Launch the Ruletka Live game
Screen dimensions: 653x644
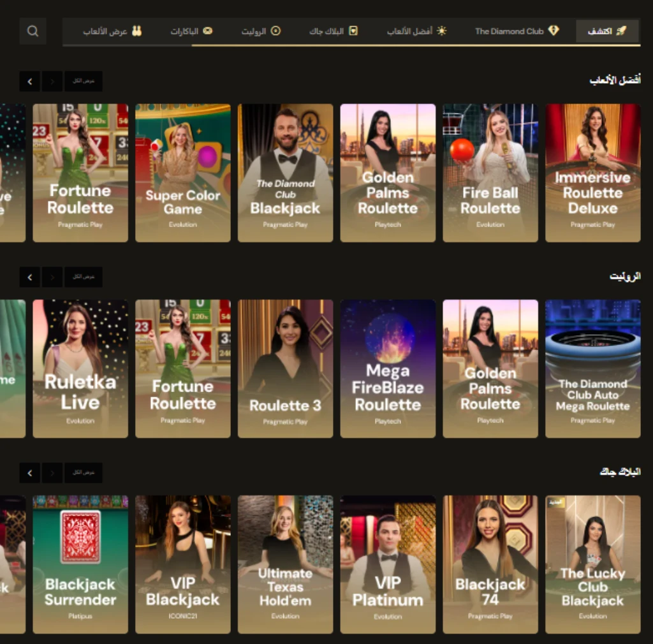[80, 369]
